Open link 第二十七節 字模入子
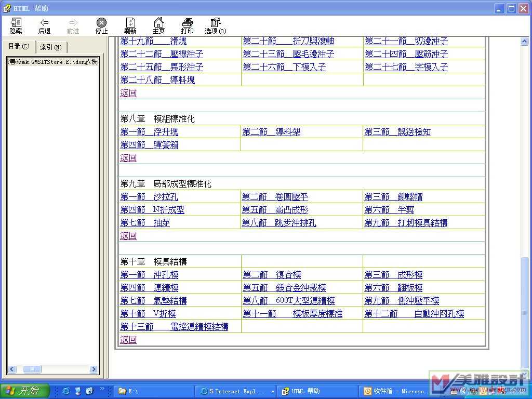The width and height of the screenshot is (532, 399). coord(406,67)
